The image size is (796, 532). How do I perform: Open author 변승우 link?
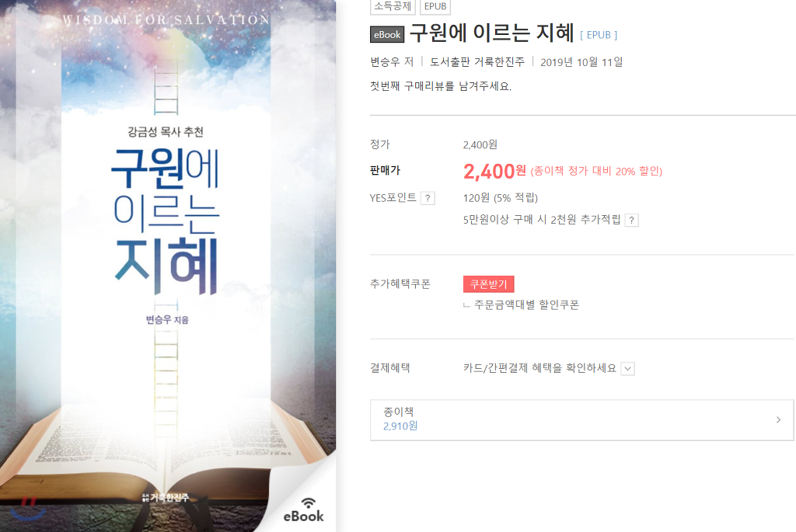coord(386,62)
